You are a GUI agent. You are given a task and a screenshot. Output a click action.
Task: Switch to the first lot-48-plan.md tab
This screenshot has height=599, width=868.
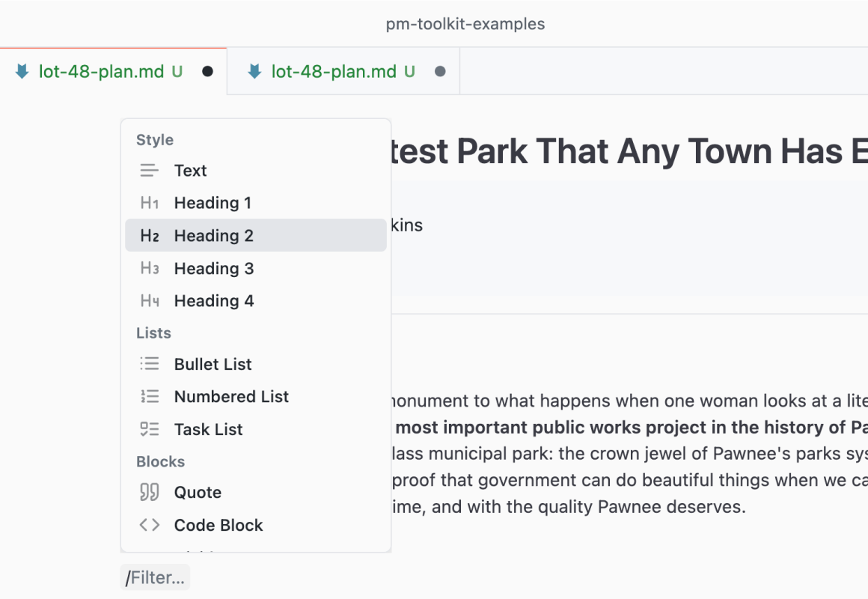[101, 72]
